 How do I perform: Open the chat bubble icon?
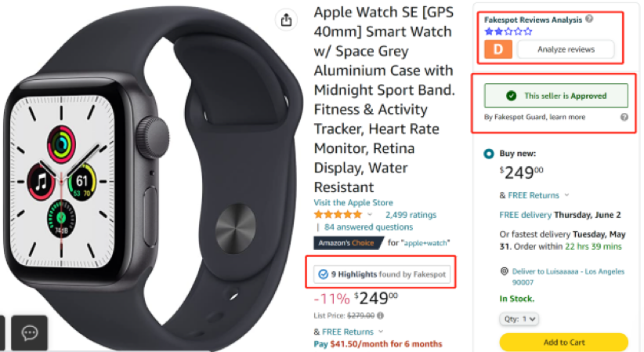[30, 332]
